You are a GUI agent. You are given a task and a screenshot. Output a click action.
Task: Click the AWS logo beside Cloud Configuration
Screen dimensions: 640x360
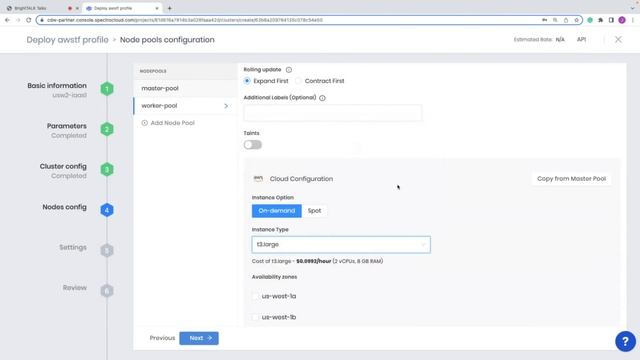[x=258, y=179]
